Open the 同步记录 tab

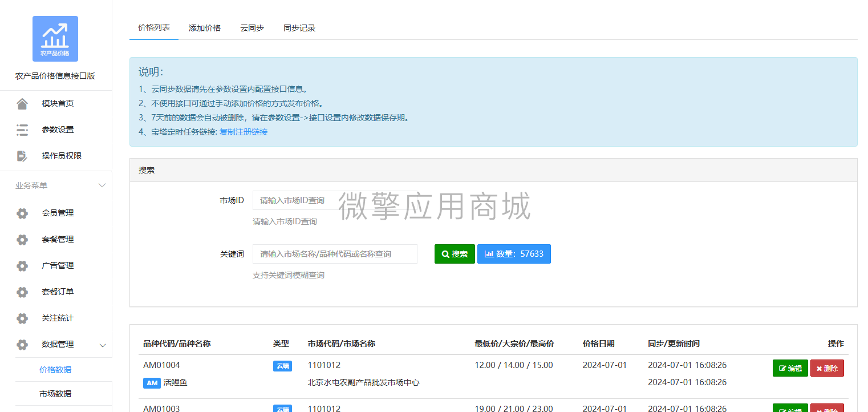[299, 28]
